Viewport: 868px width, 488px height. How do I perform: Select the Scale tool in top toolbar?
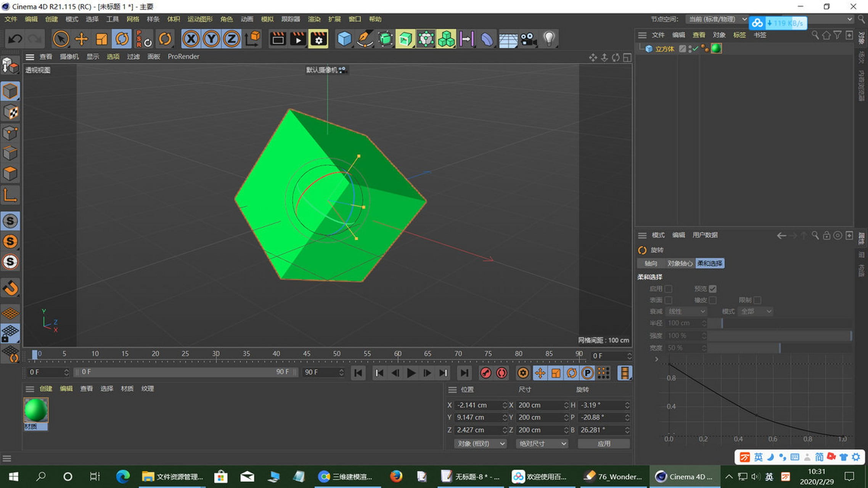tap(101, 39)
